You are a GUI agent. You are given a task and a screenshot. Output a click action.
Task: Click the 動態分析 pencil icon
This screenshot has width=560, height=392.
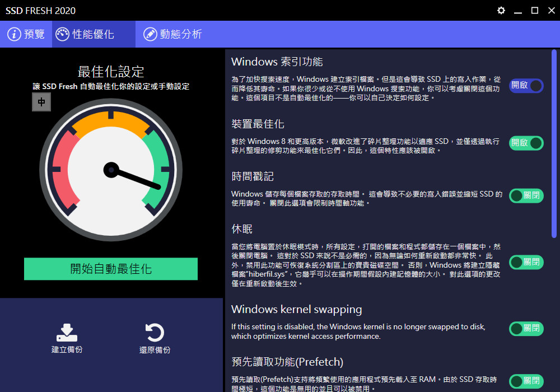(150, 34)
